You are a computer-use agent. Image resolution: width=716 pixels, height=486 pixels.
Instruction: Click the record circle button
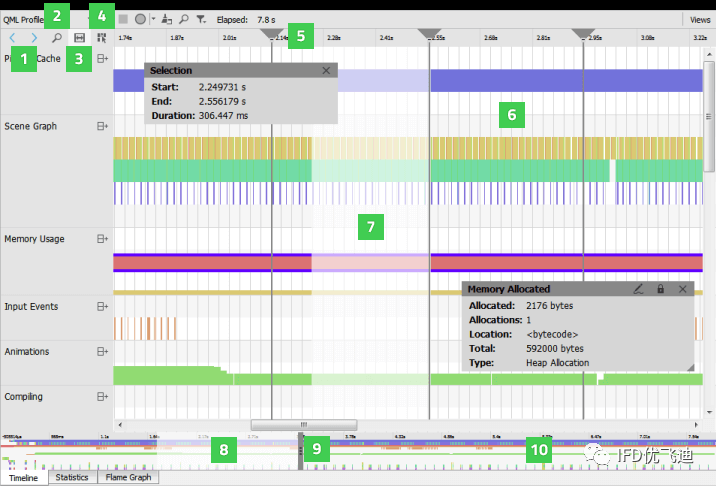pyautogui.click(x=140, y=19)
